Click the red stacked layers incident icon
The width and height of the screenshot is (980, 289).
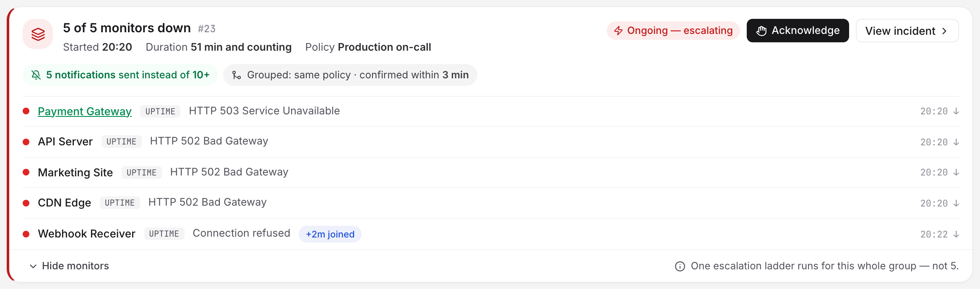click(38, 34)
